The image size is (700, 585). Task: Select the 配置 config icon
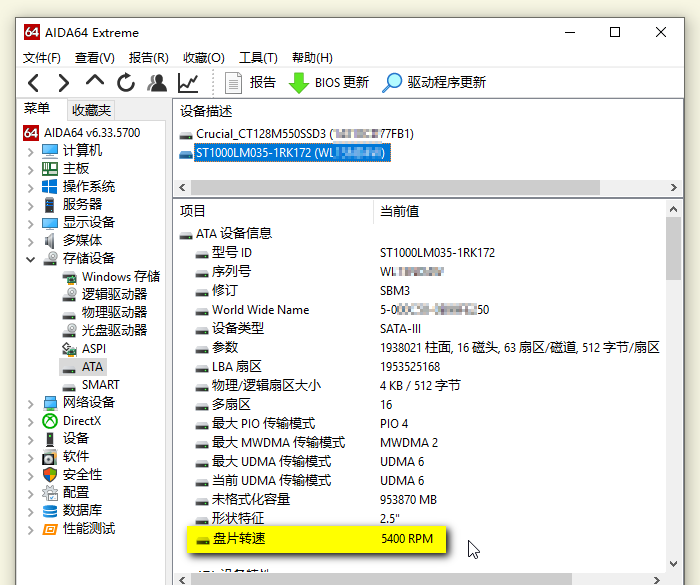pyautogui.click(x=50, y=493)
